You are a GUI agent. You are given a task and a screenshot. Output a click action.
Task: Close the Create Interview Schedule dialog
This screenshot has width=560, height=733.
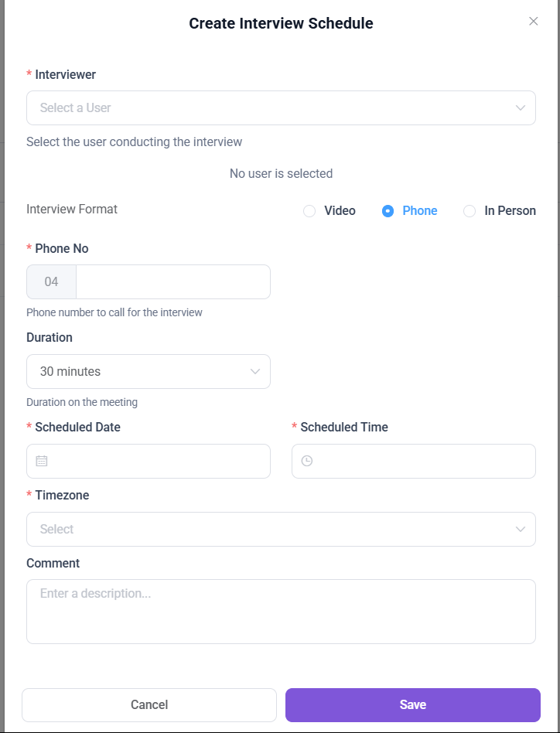(x=533, y=22)
